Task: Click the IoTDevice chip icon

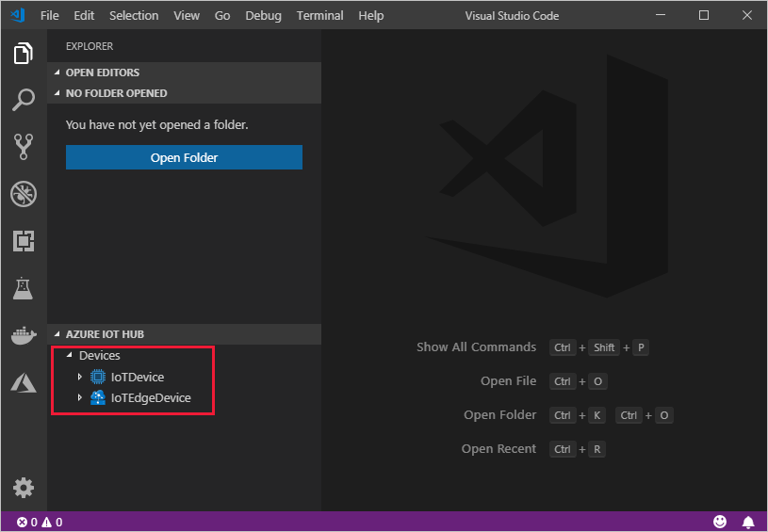Action: point(97,377)
